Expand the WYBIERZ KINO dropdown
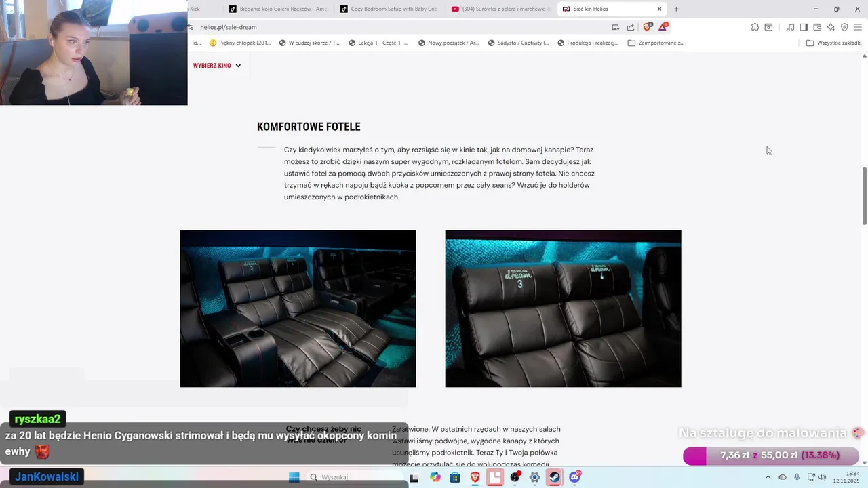Viewport: 868px width, 488px height. (217, 66)
